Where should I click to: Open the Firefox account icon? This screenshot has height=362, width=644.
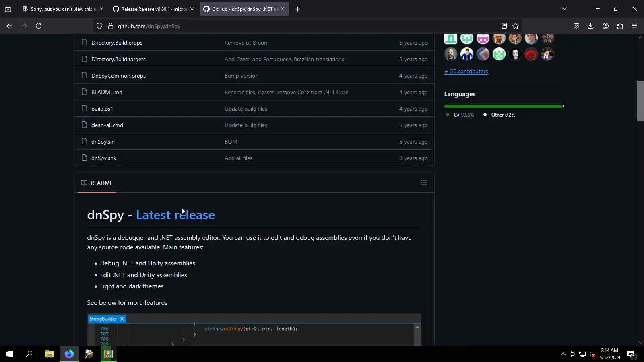[605, 26]
